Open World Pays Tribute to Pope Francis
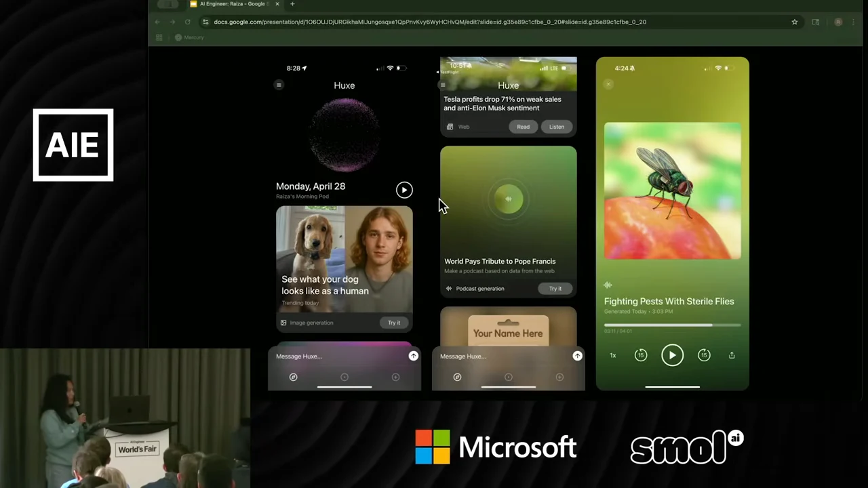The height and width of the screenshot is (488, 868). tap(500, 261)
